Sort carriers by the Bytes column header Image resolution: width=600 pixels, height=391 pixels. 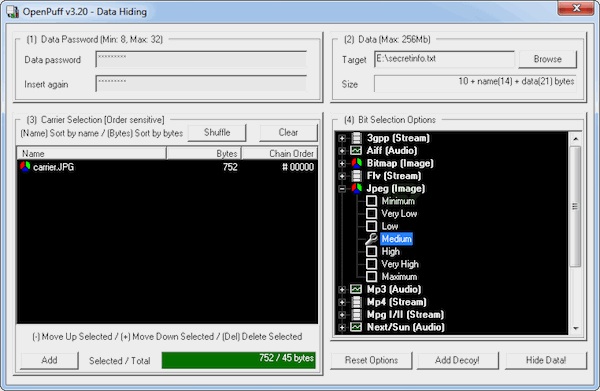pos(204,153)
